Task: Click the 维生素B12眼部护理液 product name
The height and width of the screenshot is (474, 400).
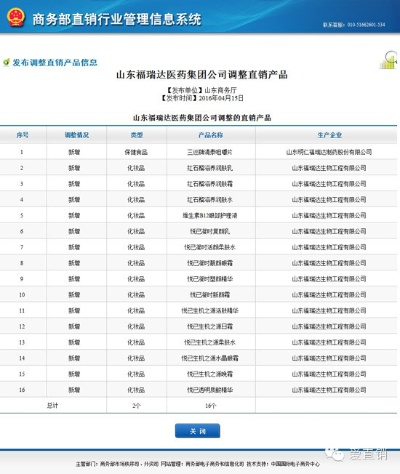Action: point(210,216)
